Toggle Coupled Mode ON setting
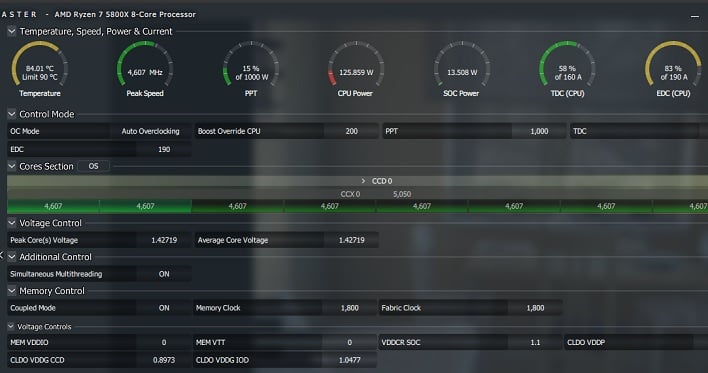Screen dimensions: 708x373 click(x=164, y=308)
